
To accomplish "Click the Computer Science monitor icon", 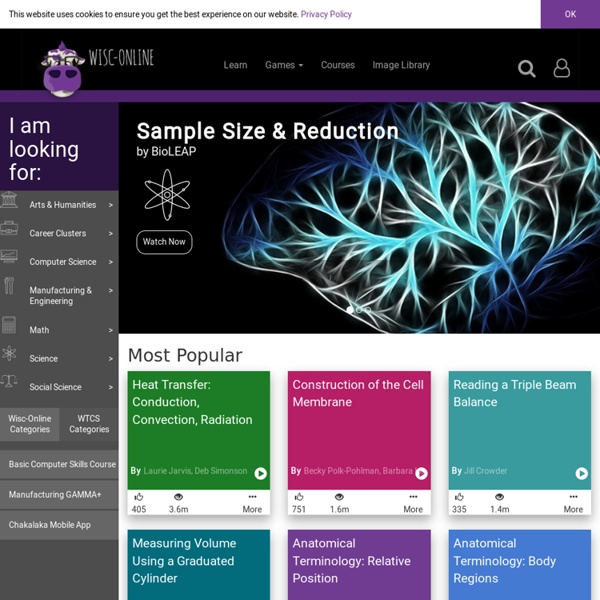I will (x=9, y=256).
